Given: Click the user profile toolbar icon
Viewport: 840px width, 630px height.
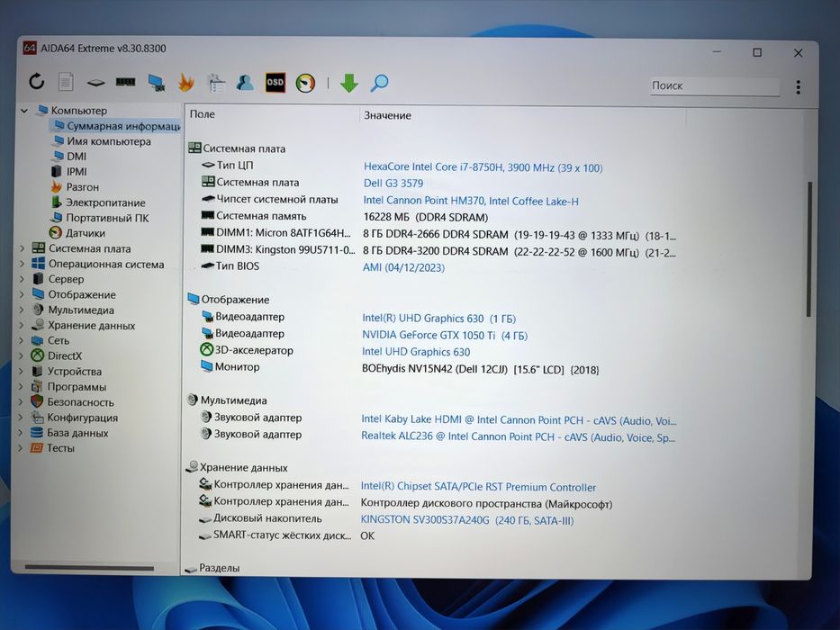Looking at the screenshot, I should (x=245, y=82).
